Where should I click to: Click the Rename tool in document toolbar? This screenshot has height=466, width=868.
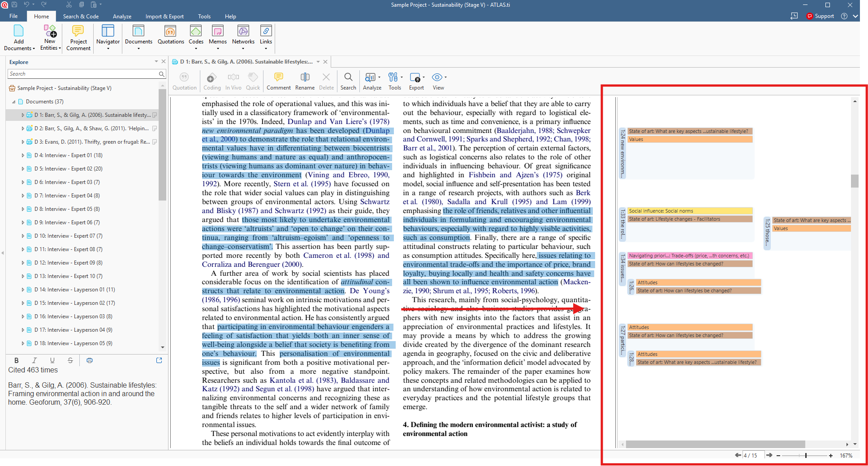pos(305,81)
